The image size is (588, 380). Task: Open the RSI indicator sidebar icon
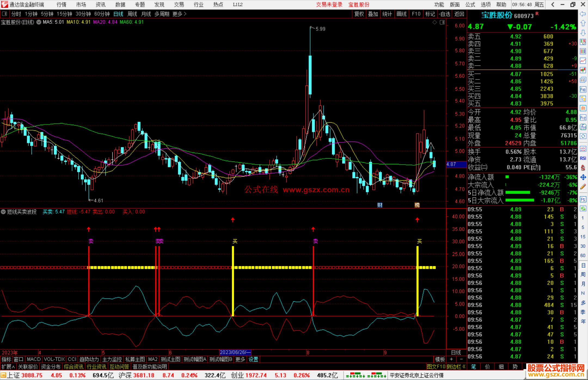[x=583, y=158]
